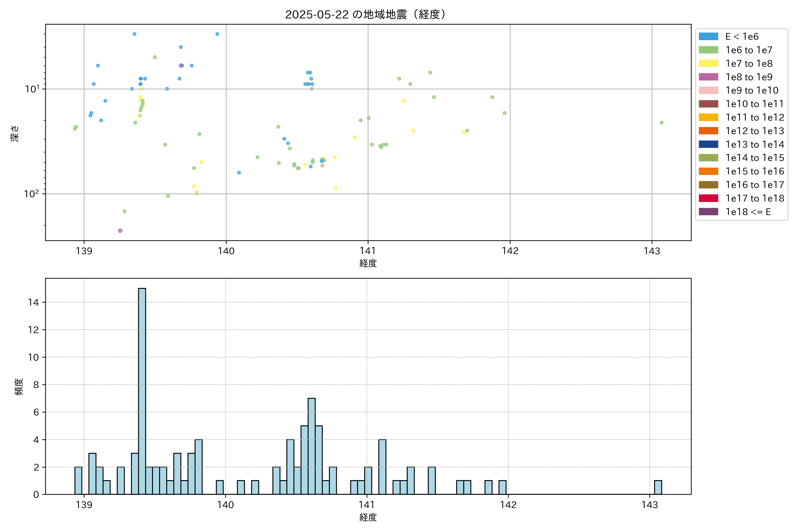Screen dimensions: 798x532
Task: Click the isolated histogram bar past 143
Action: pyautogui.click(x=658, y=487)
